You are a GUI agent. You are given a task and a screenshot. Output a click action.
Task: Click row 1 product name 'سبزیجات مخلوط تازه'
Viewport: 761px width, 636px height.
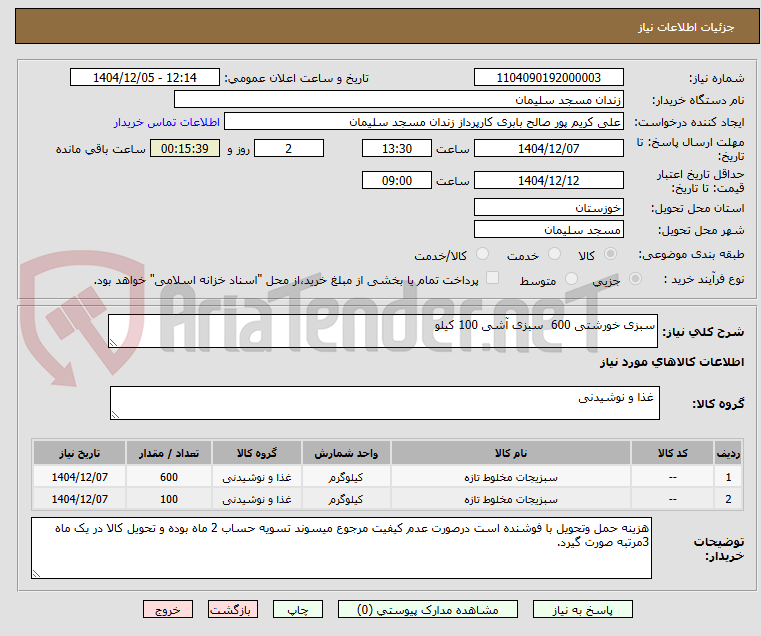[x=511, y=477]
